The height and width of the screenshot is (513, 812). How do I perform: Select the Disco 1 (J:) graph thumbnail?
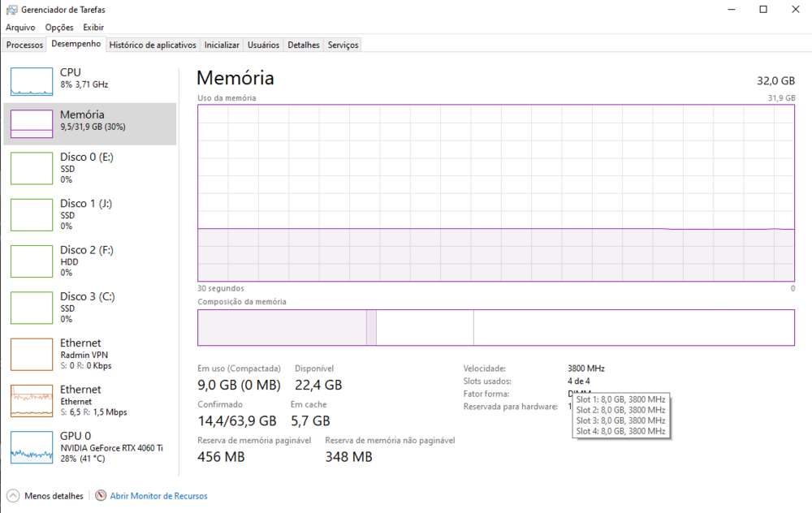coord(32,214)
